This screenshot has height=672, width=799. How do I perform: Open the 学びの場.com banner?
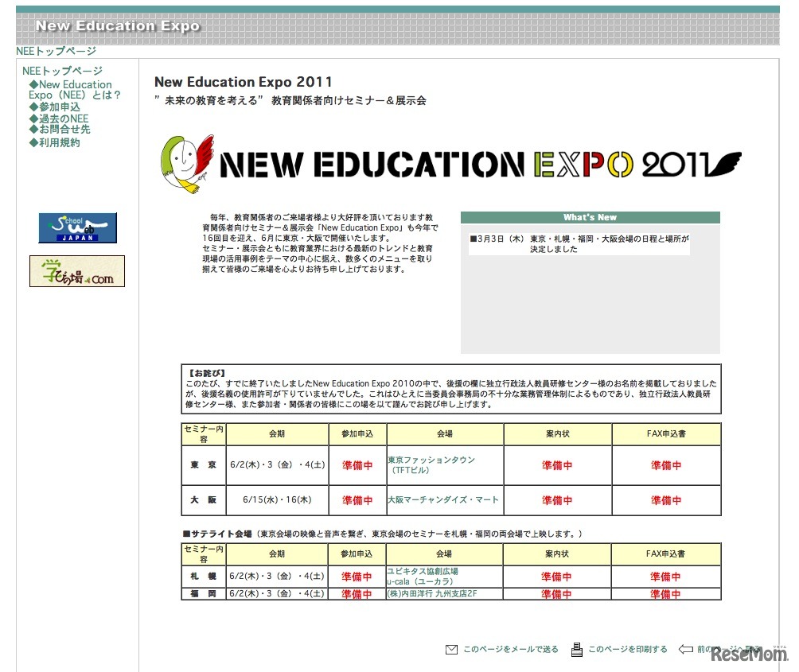coord(78,271)
